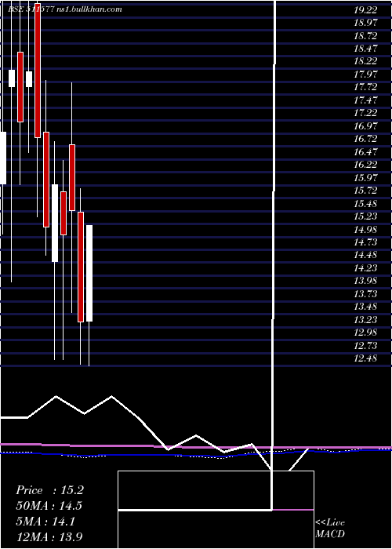Click the 13.98 price axis label

(365, 281)
